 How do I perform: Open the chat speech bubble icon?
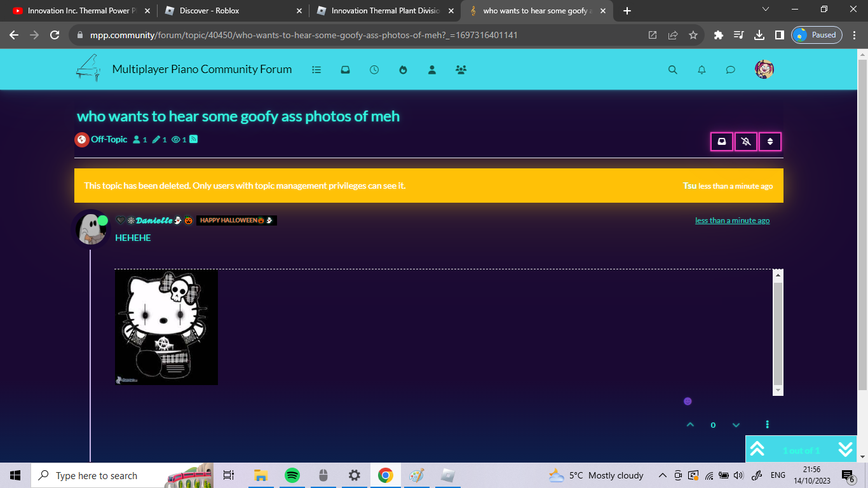[x=731, y=70]
